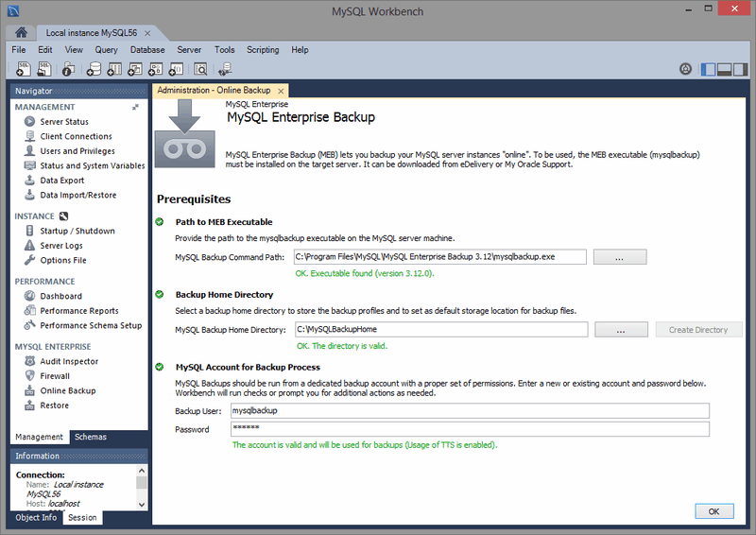Screen dimensions: 756x535
Task: Browse for MySQL Backup Home Directory
Action: coord(621,330)
